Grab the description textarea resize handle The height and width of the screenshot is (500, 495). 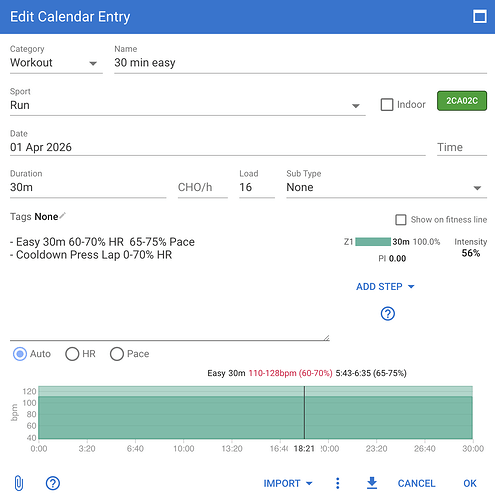[x=326, y=338]
